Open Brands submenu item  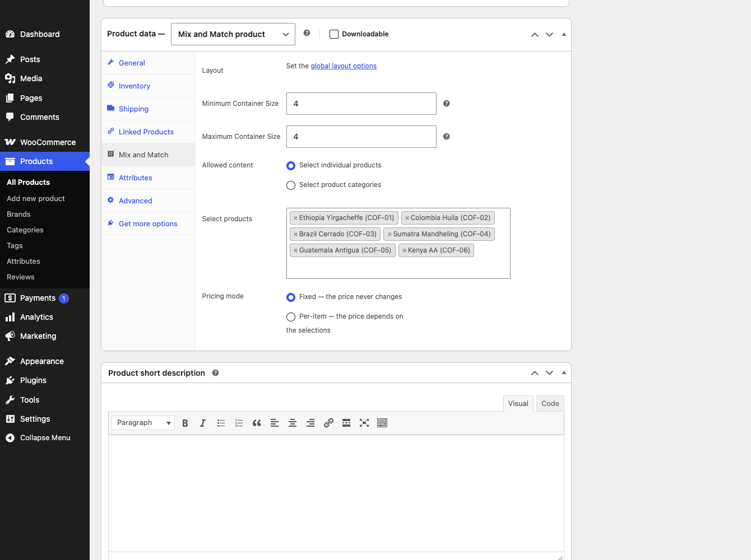point(19,214)
